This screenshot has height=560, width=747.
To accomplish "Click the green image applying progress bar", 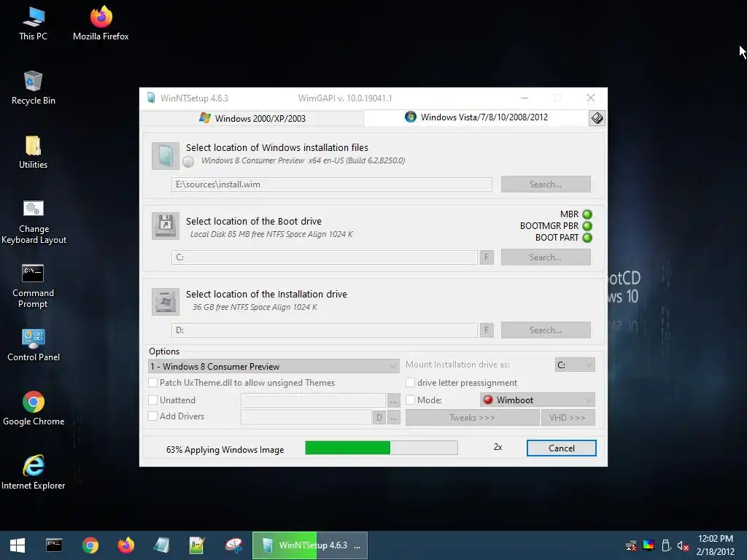I will click(x=382, y=448).
